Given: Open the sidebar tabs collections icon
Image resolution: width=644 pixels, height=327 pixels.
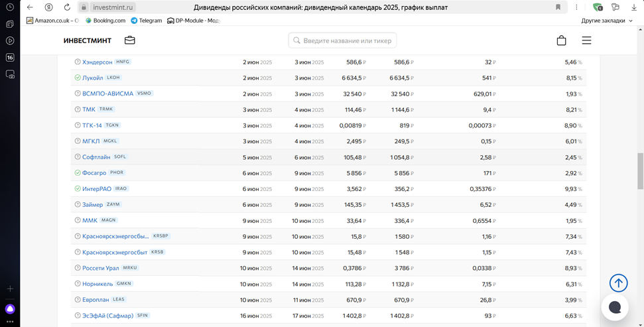Looking at the screenshot, I should [x=10, y=25].
